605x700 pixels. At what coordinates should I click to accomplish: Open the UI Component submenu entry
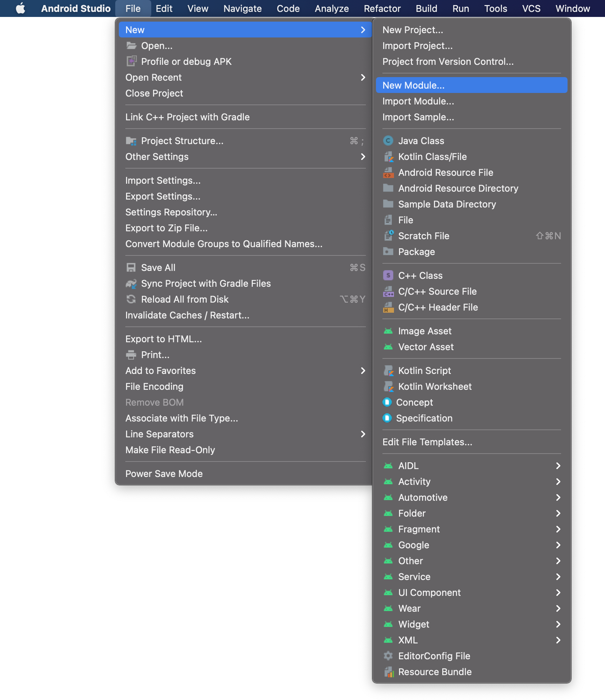[471, 593]
